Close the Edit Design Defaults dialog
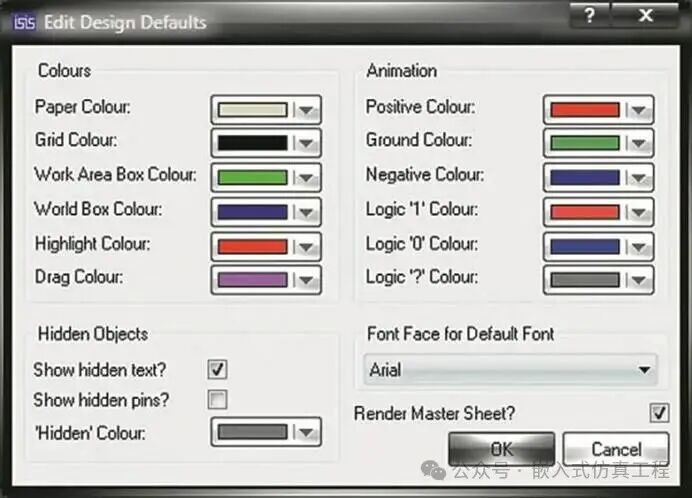This screenshot has width=692, height=498. tap(645, 15)
